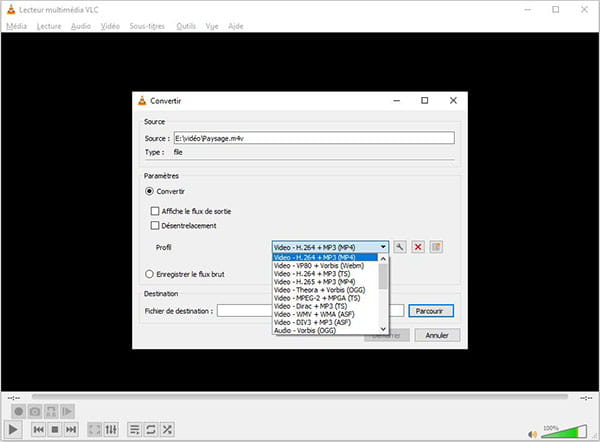Toggle random shuffle playback

click(167, 430)
